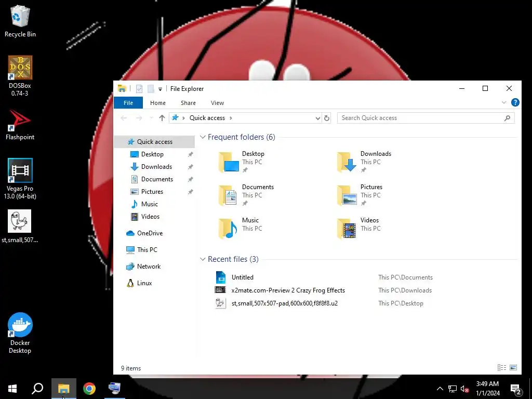Click File Explorer taskbar button
This screenshot has width=532, height=399.
63,389
